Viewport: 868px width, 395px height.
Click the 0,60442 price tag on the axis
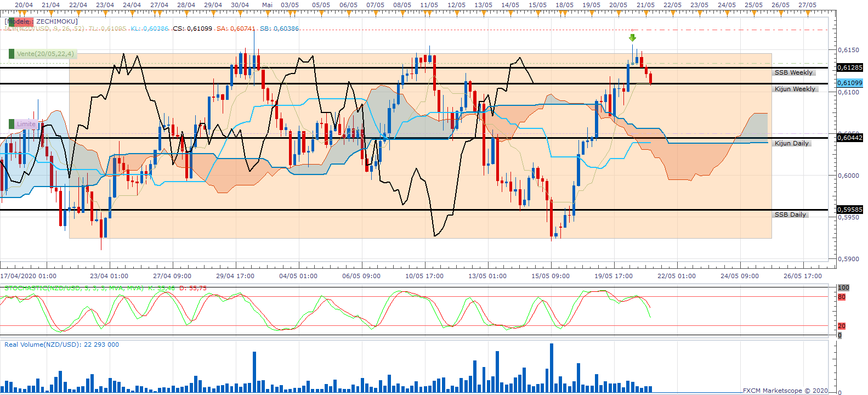point(849,138)
